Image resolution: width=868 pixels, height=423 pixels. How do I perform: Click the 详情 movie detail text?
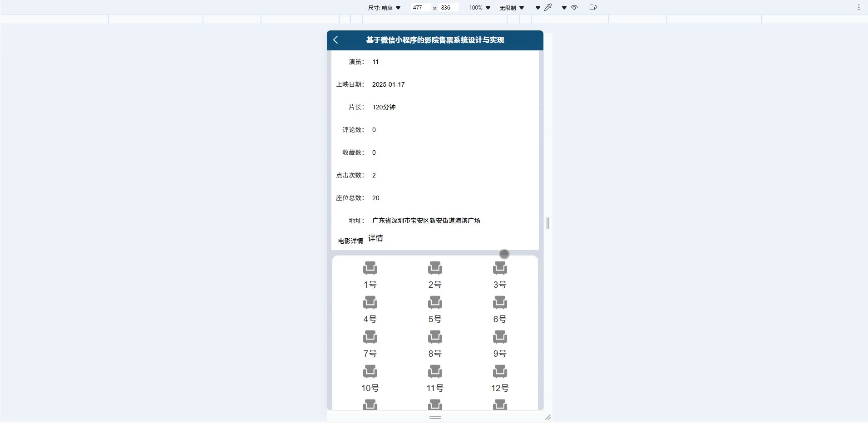tap(375, 238)
